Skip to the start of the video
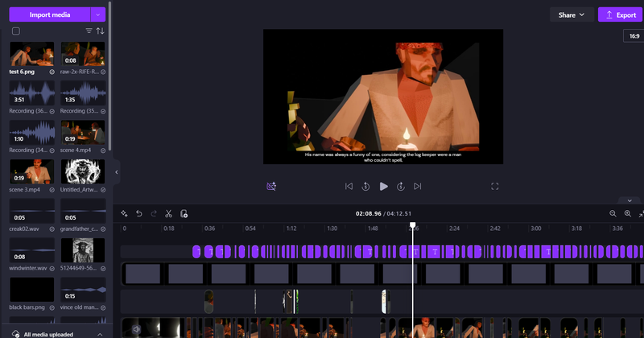Image resolution: width=644 pixels, height=338 pixels. (x=349, y=187)
